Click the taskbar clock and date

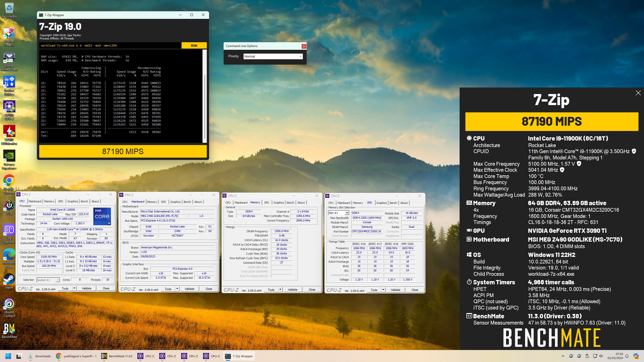[615, 356]
